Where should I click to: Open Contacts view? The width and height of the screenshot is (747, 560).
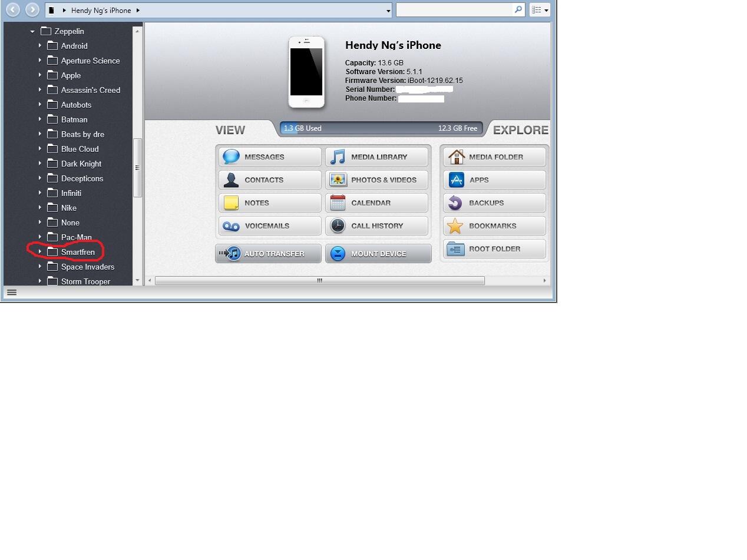click(270, 180)
